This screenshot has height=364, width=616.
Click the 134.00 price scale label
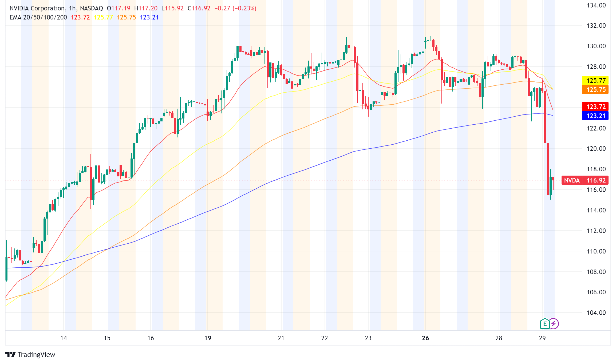click(x=596, y=5)
